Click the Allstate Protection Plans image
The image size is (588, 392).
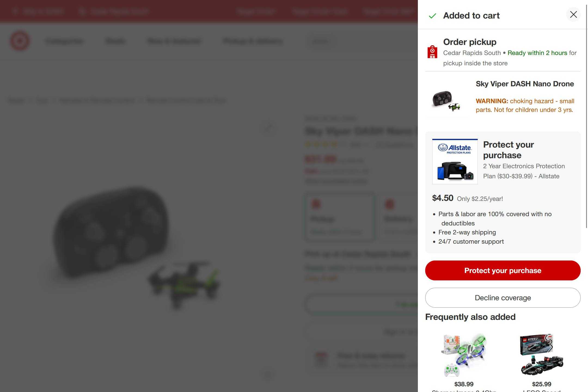(x=455, y=161)
